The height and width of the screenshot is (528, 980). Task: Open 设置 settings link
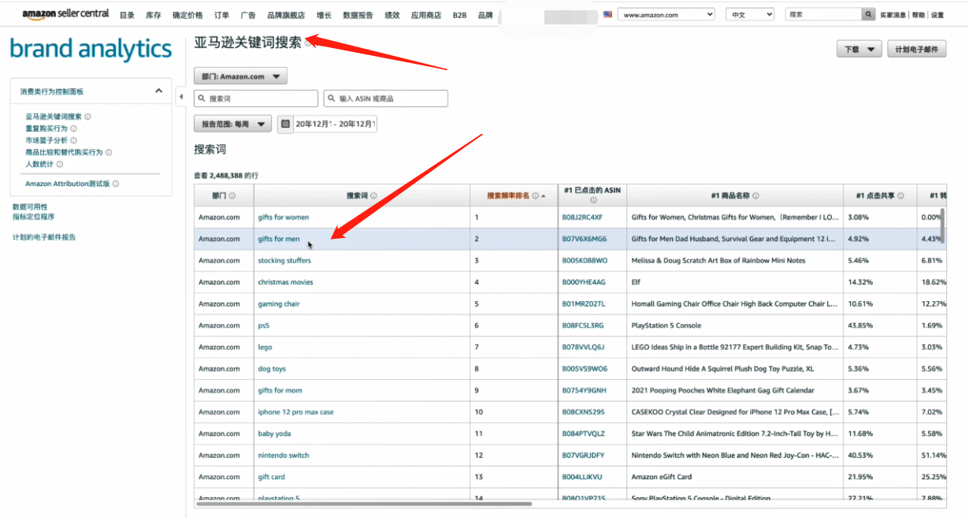tap(937, 15)
